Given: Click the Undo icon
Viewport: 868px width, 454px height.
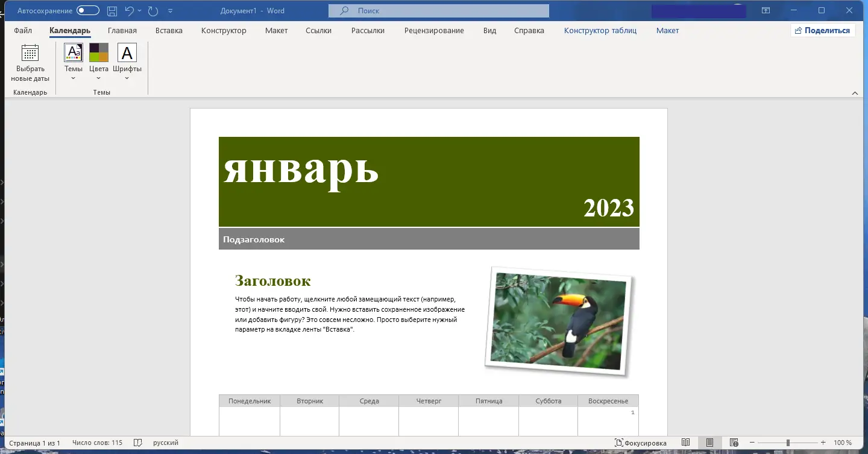Looking at the screenshot, I should [x=129, y=10].
